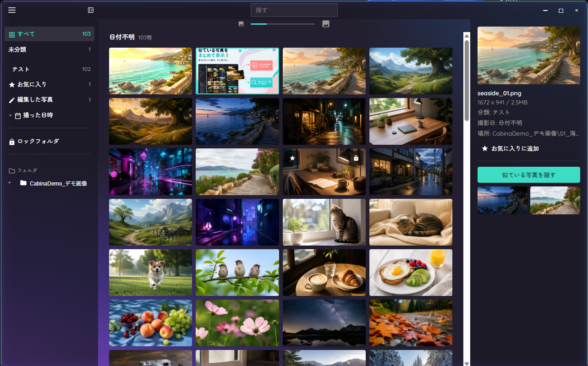This screenshot has height=366, width=588.
Task: Click the text 1672 x 941 / 2.5MB
Action: [x=502, y=103]
